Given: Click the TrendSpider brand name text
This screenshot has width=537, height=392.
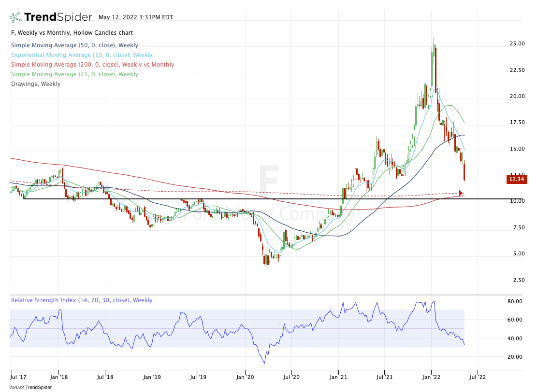Looking at the screenshot, I should click(x=58, y=17).
